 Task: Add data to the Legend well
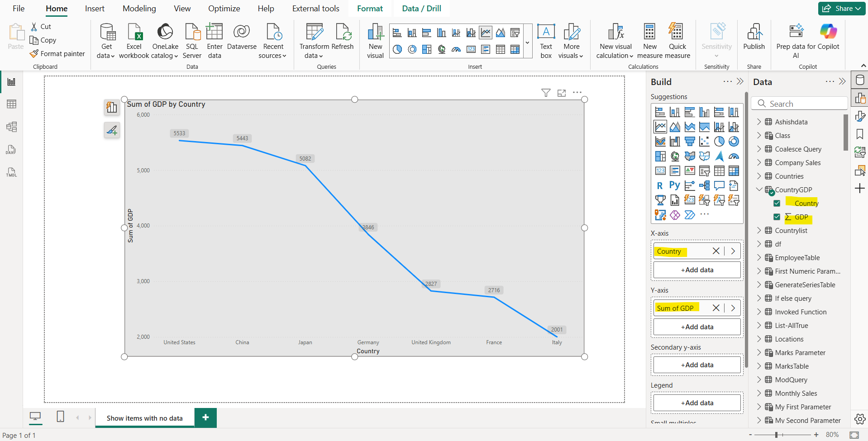696,403
